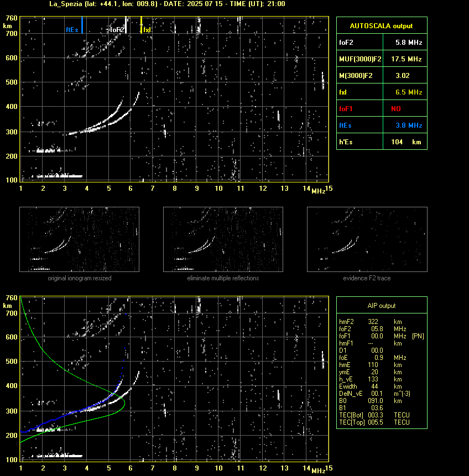Select the 3.8 MHz ftEs value
The image size is (469, 476).
tap(409, 125)
